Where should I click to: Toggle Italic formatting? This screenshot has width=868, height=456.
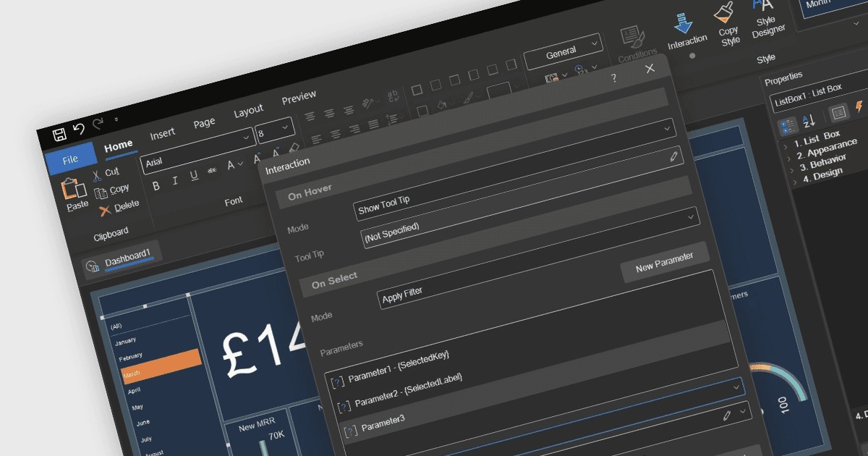click(x=174, y=181)
